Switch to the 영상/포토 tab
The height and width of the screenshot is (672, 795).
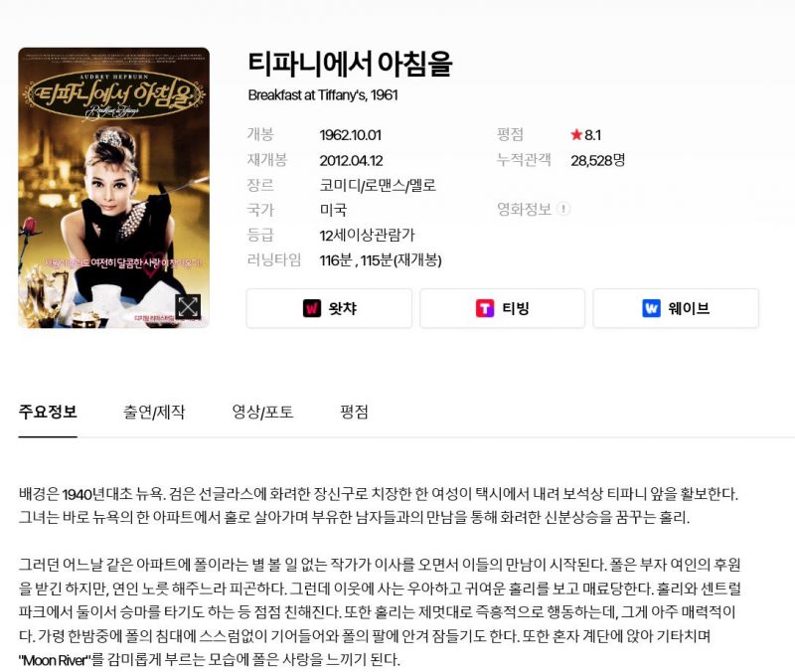click(262, 412)
